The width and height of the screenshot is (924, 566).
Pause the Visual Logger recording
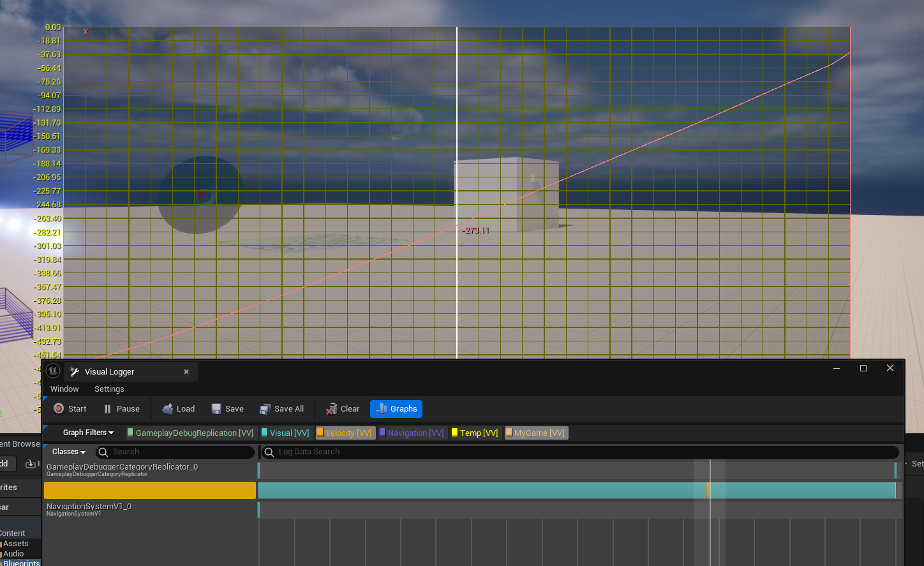point(121,409)
